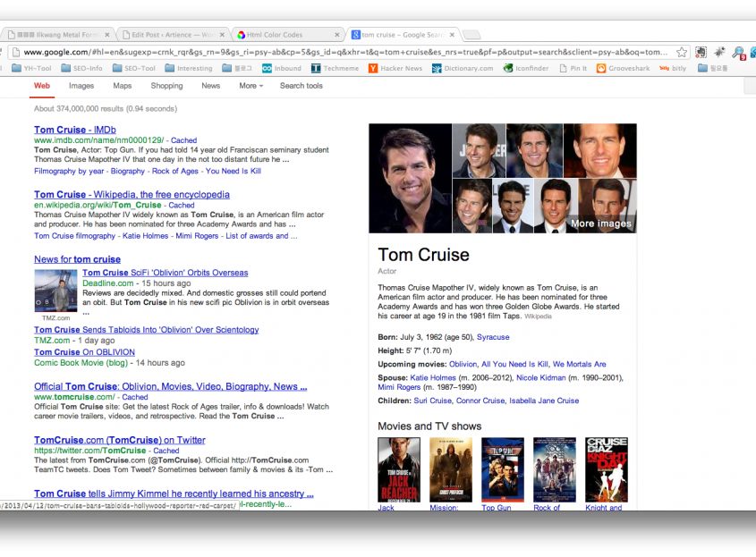The width and height of the screenshot is (756, 557).
Task: Click the magnifier extension icon with red badge
Action: coord(739,53)
